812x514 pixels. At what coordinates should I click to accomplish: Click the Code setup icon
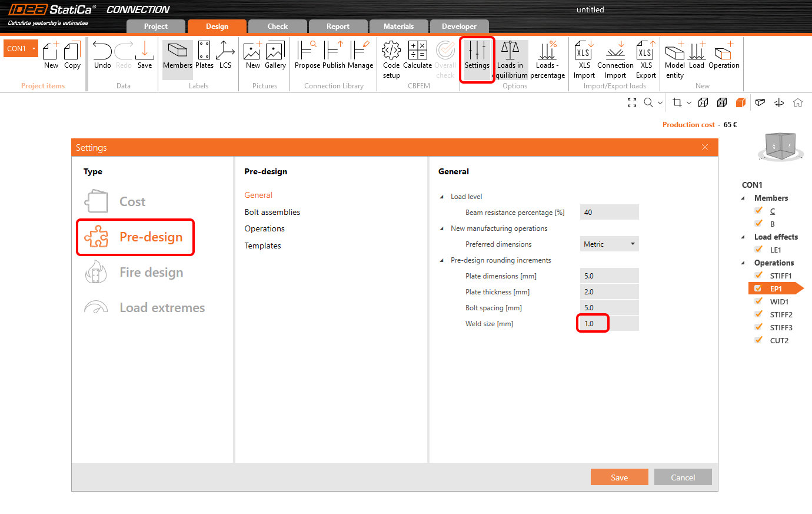(x=391, y=51)
